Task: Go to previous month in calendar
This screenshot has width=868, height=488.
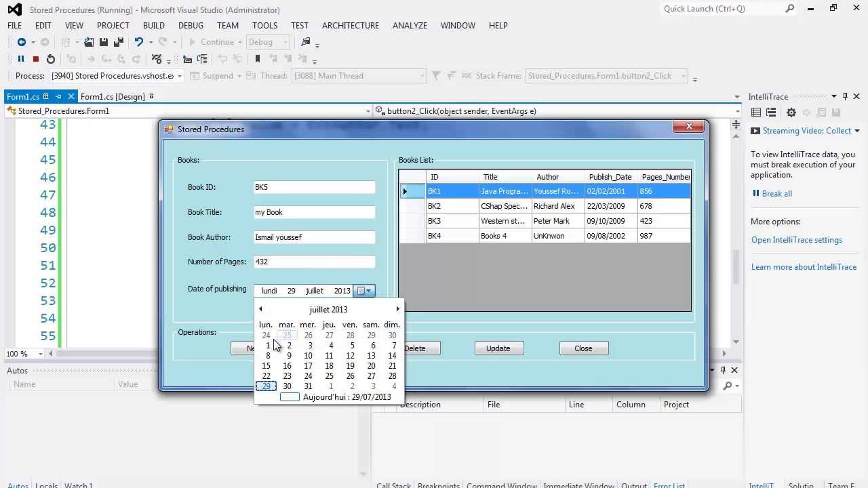Action: pos(260,309)
